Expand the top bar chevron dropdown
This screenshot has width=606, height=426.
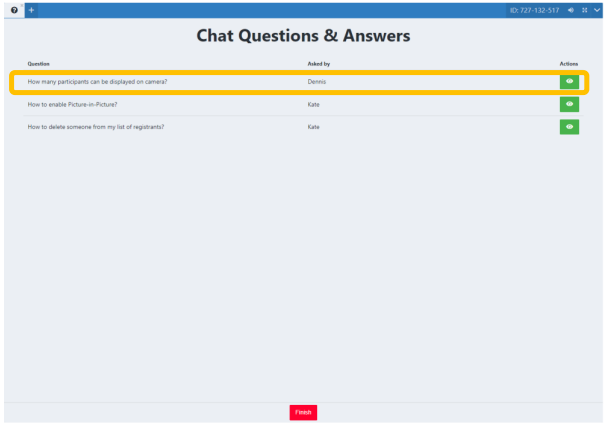pos(597,10)
